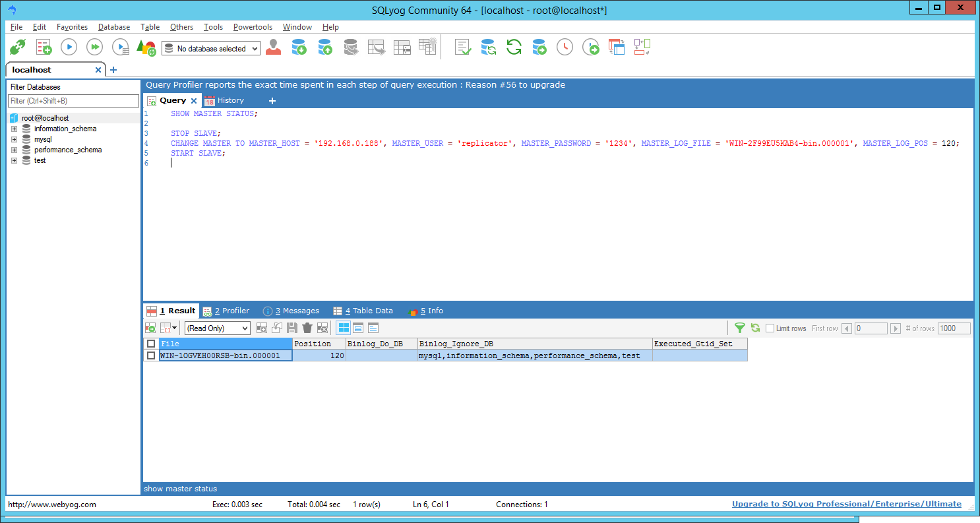Expand the test database node

pos(14,160)
